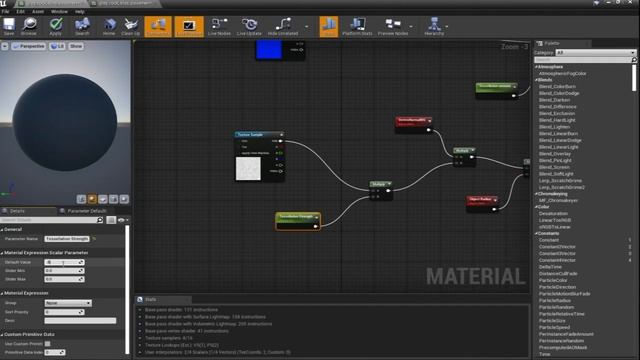Click the Sort Priority field
Viewport: 640px width, 360px height.
(x=64, y=312)
